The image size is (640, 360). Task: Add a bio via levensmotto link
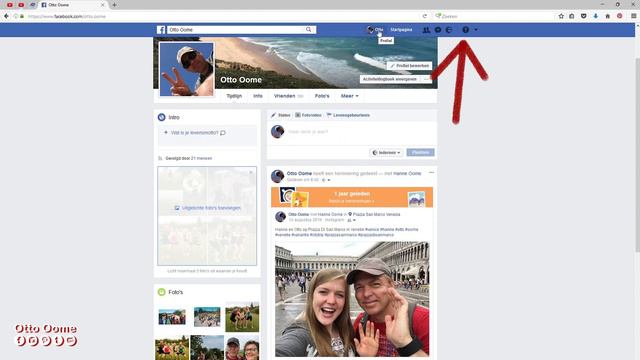pyautogui.click(x=195, y=133)
